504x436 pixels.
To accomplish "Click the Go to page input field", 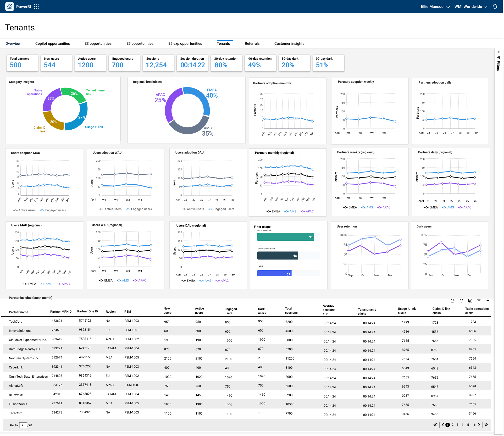I will click(x=23, y=425).
